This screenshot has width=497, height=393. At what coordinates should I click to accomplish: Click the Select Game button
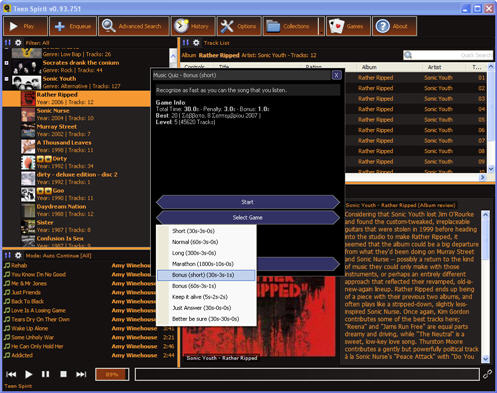point(248,217)
